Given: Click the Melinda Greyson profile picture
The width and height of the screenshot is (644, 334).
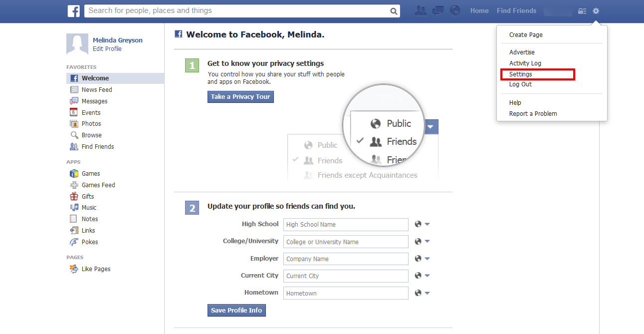Looking at the screenshot, I should point(77,44).
